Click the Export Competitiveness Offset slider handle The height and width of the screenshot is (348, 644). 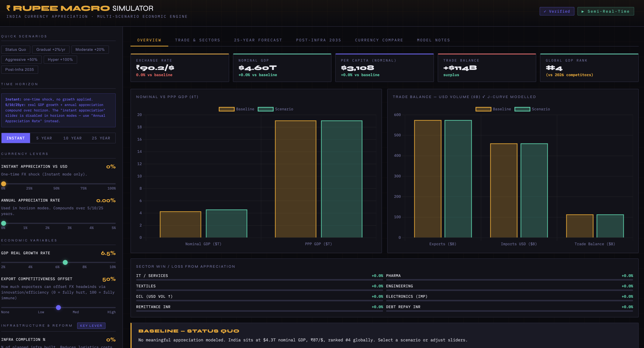(58, 308)
